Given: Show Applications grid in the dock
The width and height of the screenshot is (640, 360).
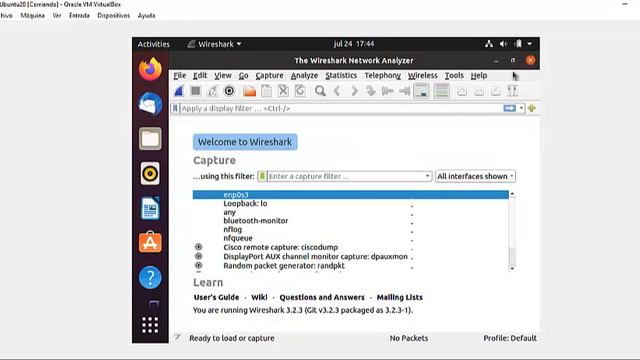Looking at the screenshot, I should [x=150, y=325].
